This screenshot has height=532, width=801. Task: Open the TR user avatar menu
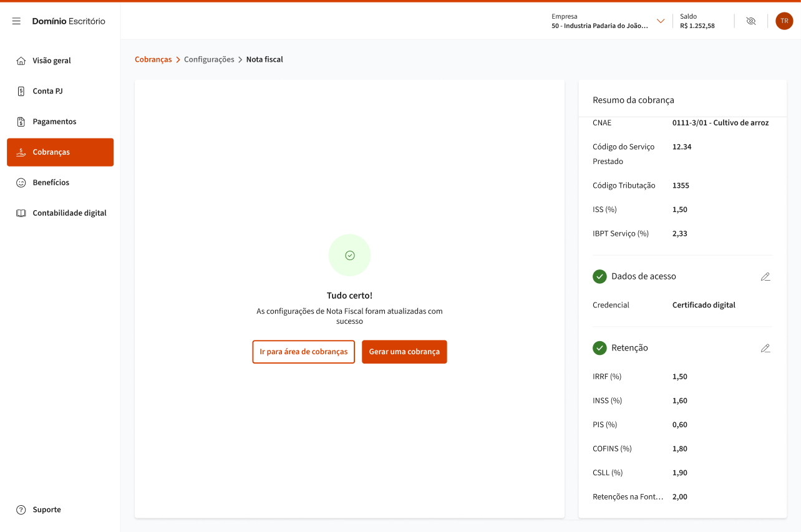[x=784, y=21]
